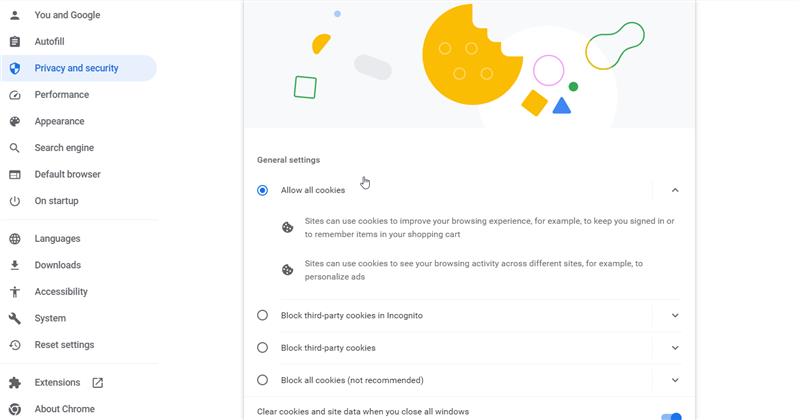The image size is (800, 420).
Task: Go to the On startup section
Action: coord(56,201)
